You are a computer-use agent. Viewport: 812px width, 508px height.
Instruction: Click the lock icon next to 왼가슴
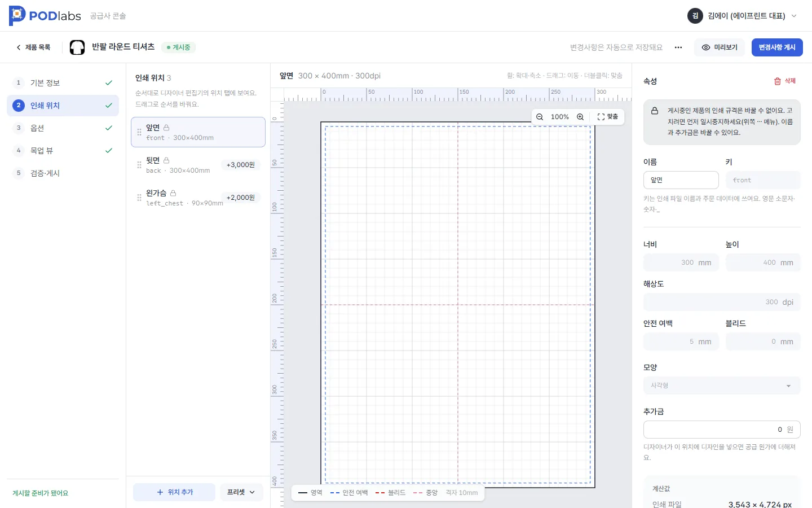click(173, 193)
